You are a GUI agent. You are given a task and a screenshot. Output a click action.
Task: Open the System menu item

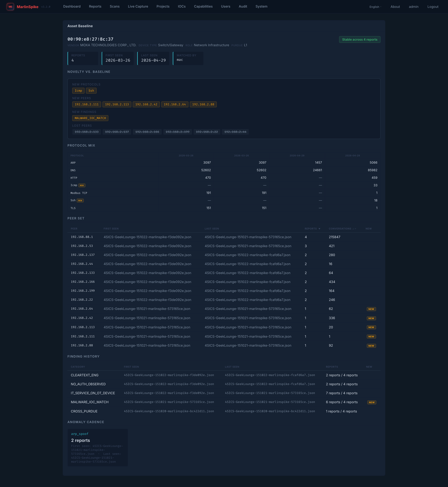coord(261,7)
